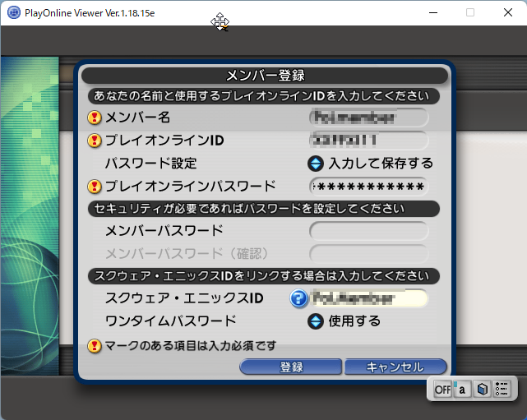Screen dimensions: 527x420
Task: Toggle the IME OFF button
Action: (442, 390)
